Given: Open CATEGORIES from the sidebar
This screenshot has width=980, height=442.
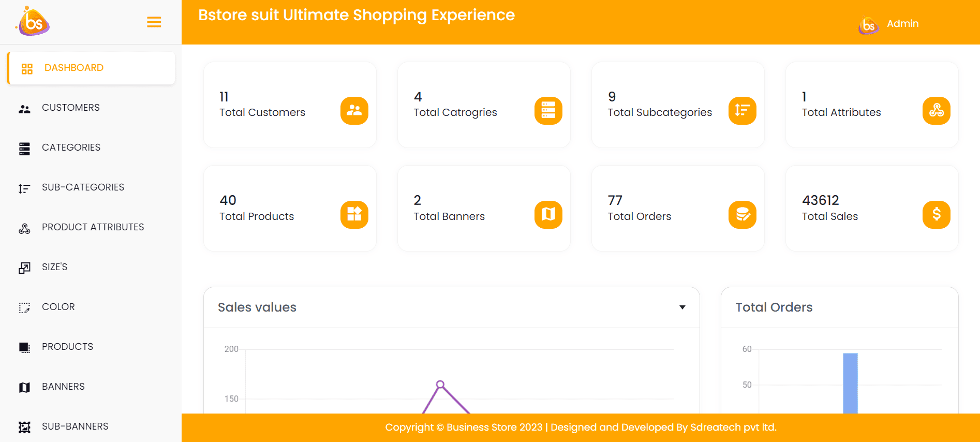Looking at the screenshot, I should [71, 148].
